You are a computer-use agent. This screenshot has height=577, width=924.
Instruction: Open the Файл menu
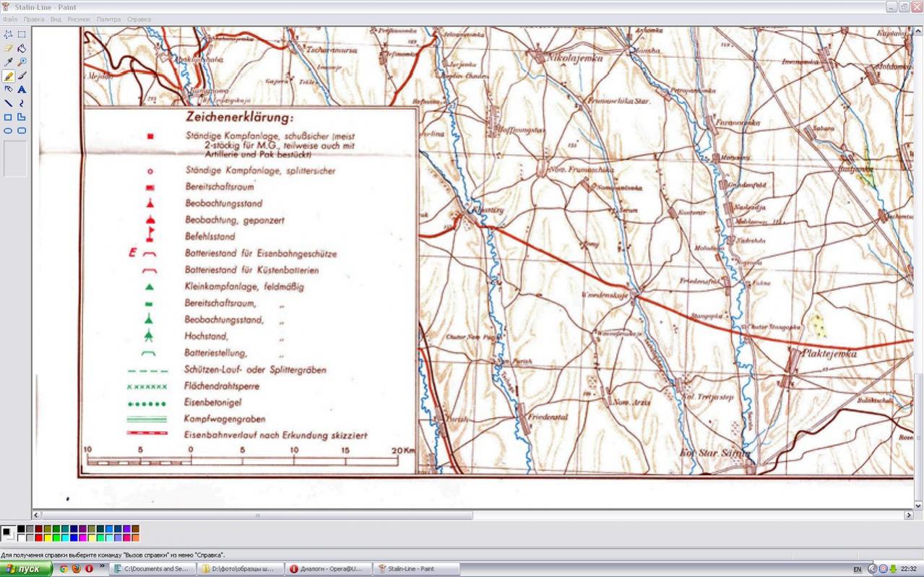[10, 19]
